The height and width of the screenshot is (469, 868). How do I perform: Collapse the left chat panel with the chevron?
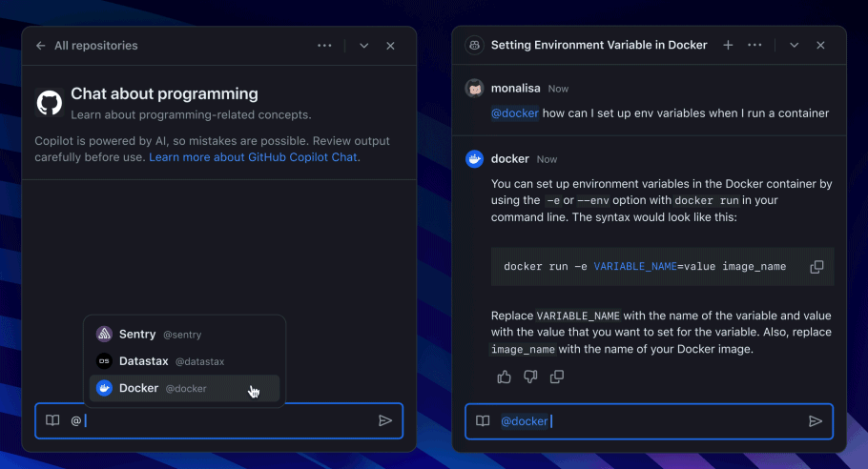[363, 46]
